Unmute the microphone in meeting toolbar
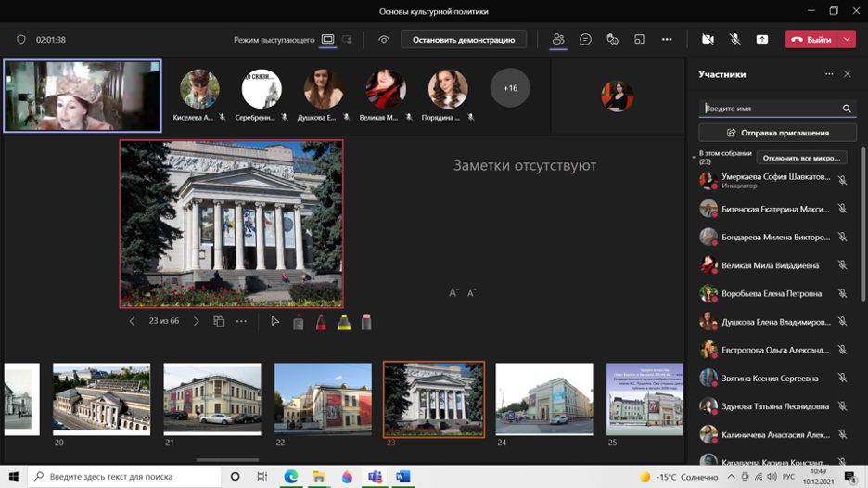868x488 pixels. 734,40
